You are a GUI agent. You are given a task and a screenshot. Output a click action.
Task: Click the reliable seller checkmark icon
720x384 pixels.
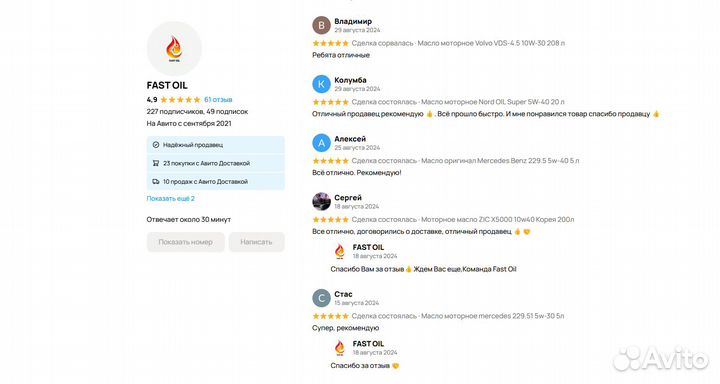coord(156,145)
